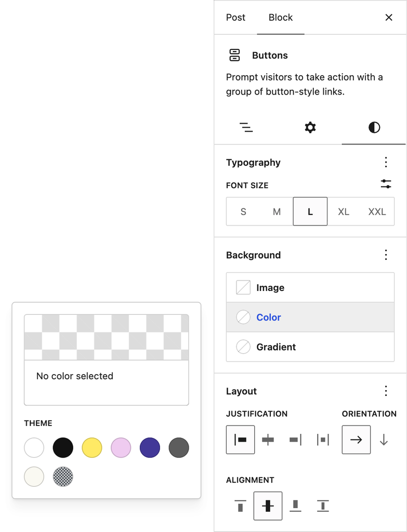Click the 'No color selected' text
Viewport: 407px width, 532px height.
coord(75,376)
